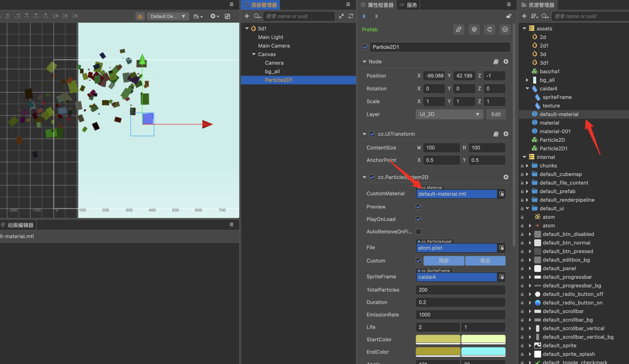
Task: Click the inspector lock icon
Action: click(x=509, y=16)
